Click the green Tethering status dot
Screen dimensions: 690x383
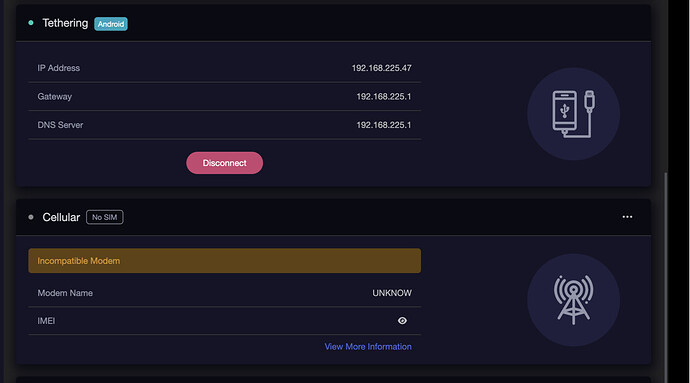pyautogui.click(x=31, y=22)
